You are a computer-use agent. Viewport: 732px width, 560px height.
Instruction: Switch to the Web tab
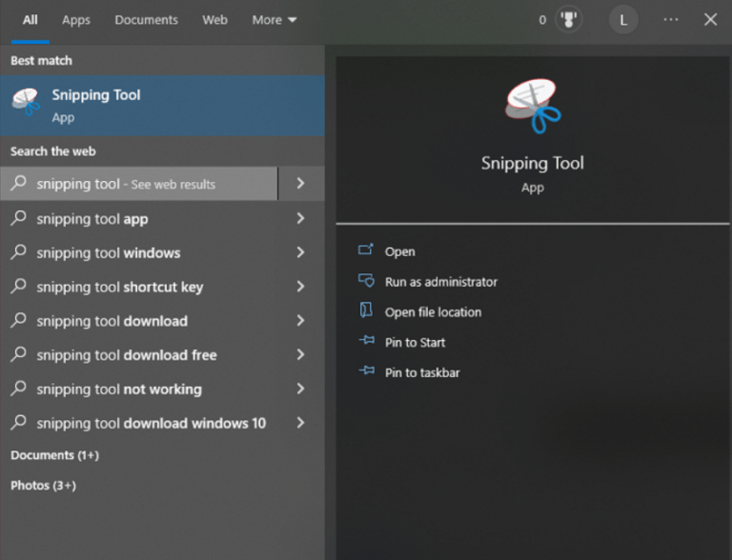(x=214, y=20)
